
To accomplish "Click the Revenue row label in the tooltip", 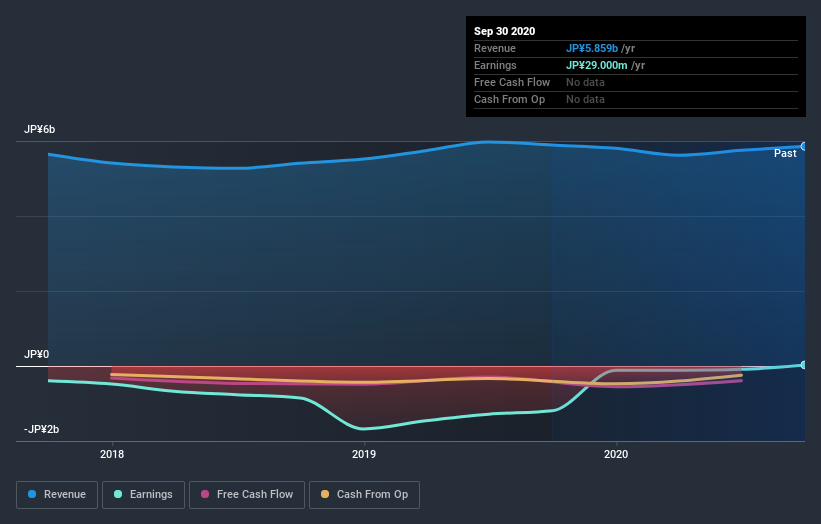I will 495,48.
